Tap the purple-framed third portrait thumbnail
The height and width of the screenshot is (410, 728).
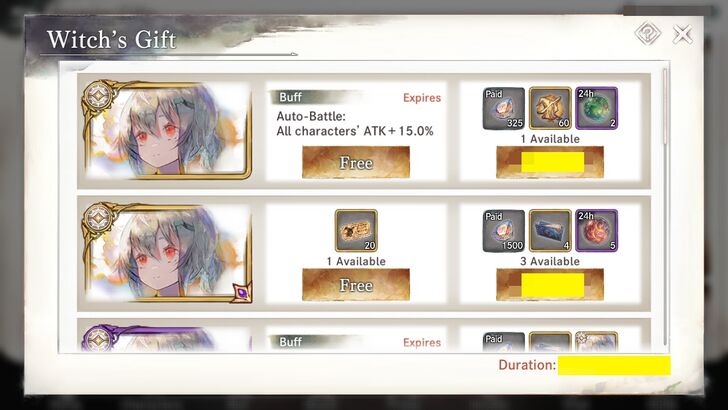pos(168,338)
